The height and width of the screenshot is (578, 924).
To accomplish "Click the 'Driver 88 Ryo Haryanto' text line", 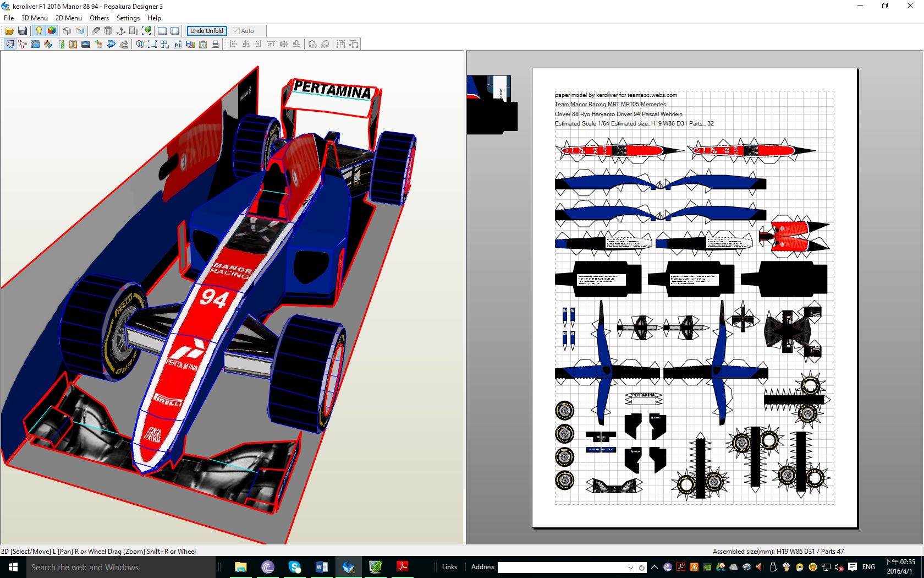I will pyautogui.click(x=618, y=114).
